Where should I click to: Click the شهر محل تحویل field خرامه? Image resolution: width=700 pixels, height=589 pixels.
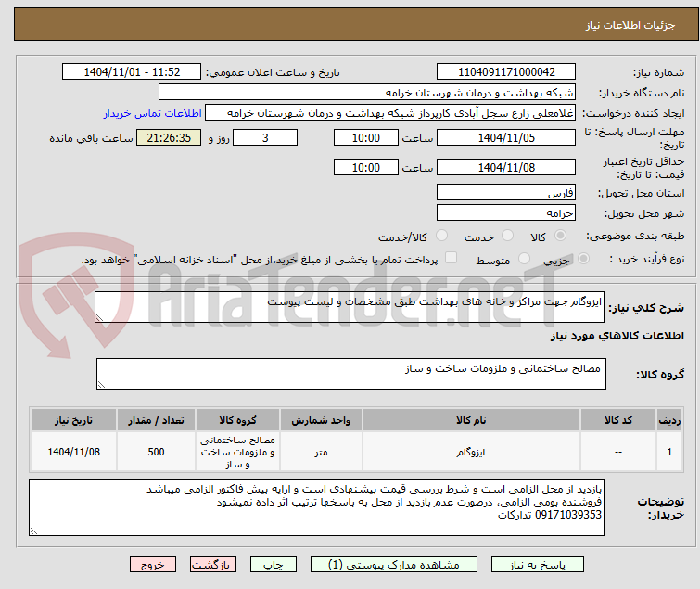click(506, 212)
